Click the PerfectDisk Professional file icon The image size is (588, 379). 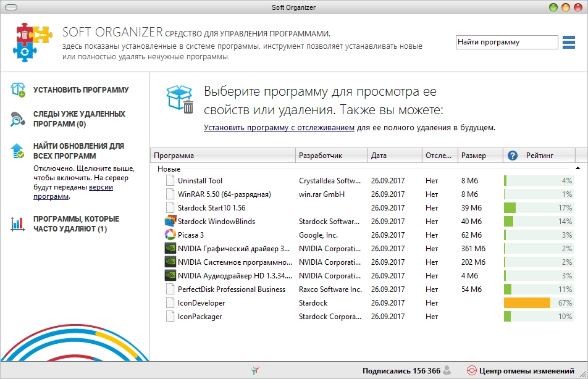coord(170,289)
